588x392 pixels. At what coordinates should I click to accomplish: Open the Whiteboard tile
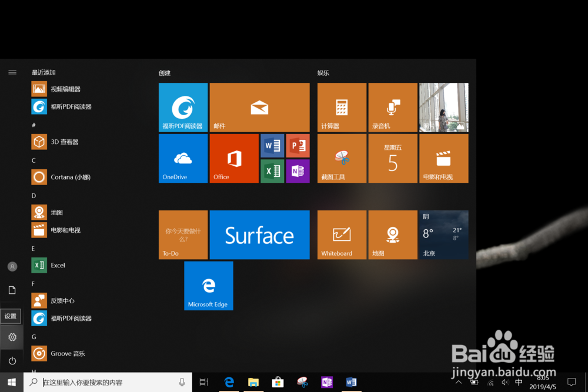pos(341,234)
